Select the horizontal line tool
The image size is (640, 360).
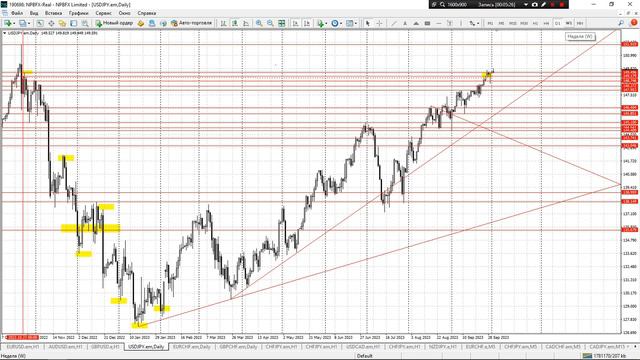tap(439, 23)
